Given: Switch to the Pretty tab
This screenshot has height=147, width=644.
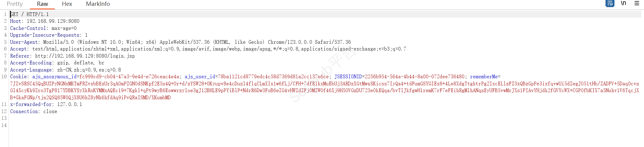Looking at the screenshot, I should [15, 4].
